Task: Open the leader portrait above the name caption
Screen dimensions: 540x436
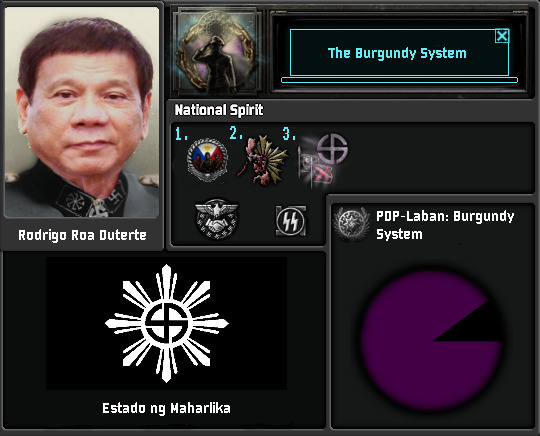Action: [x=82, y=112]
